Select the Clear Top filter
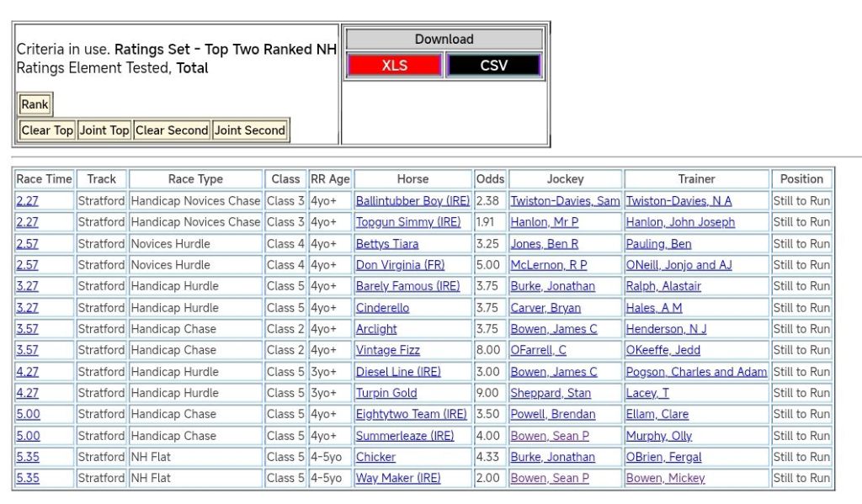The image size is (862, 504). pyautogui.click(x=47, y=130)
